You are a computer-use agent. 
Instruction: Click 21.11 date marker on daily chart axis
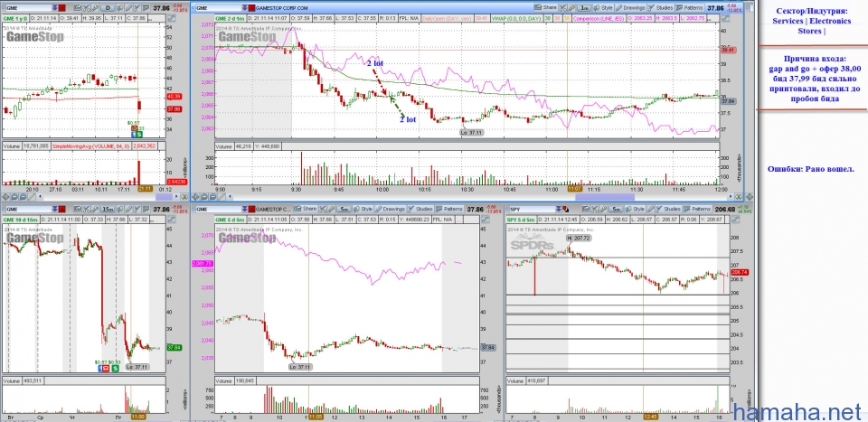(145, 189)
